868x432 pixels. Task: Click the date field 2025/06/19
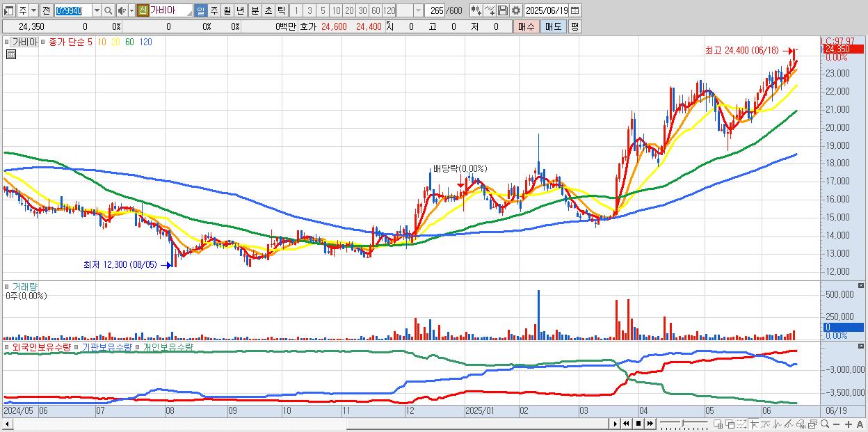click(546, 10)
